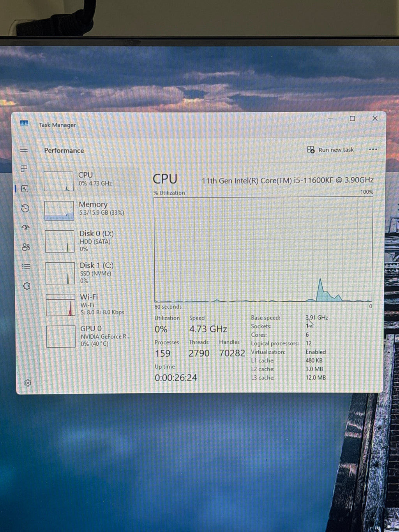Click the L3 cache 12.0 MB value
This screenshot has height=532, width=399.
pyautogui.click(x=316, y=378)
